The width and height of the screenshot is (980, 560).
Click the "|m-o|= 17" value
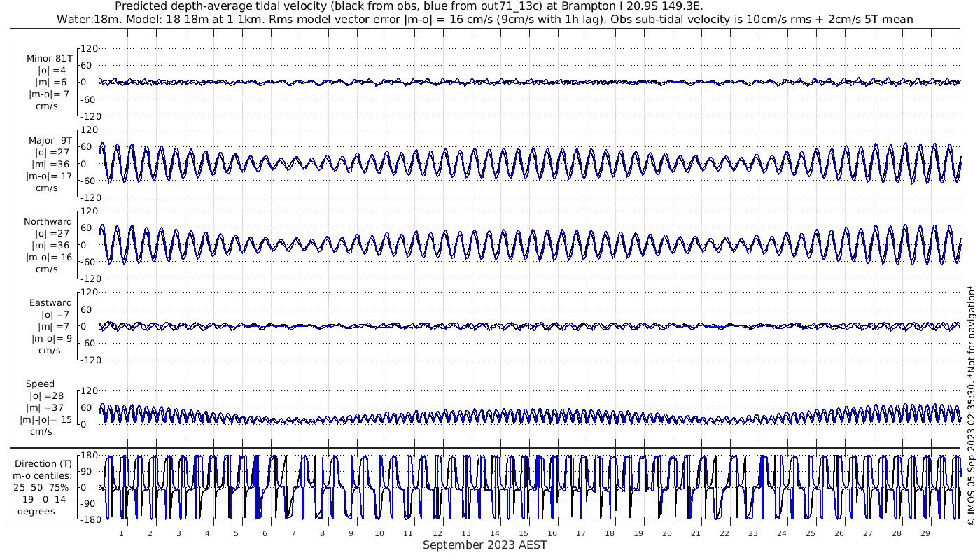(x=49, y=176)
